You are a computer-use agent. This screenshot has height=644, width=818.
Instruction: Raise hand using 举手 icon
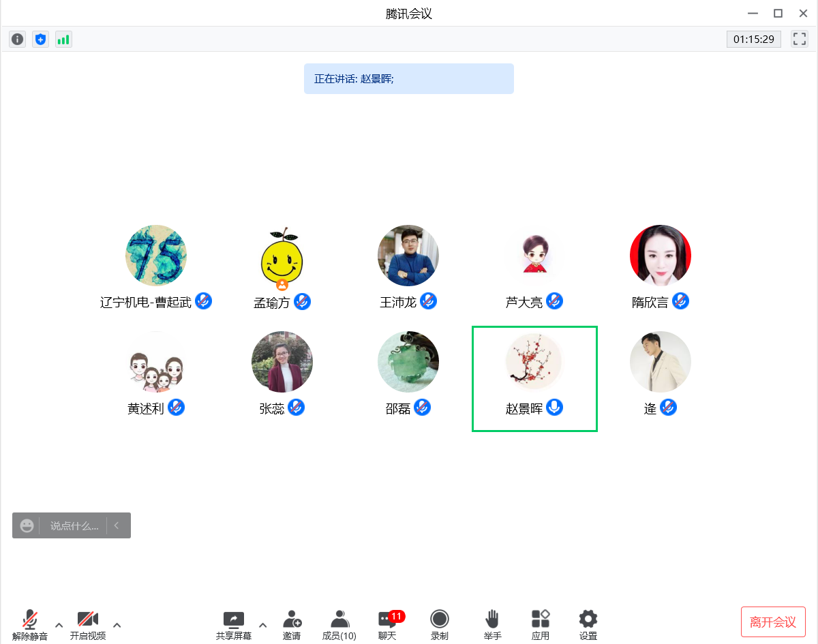click(492, 624)
